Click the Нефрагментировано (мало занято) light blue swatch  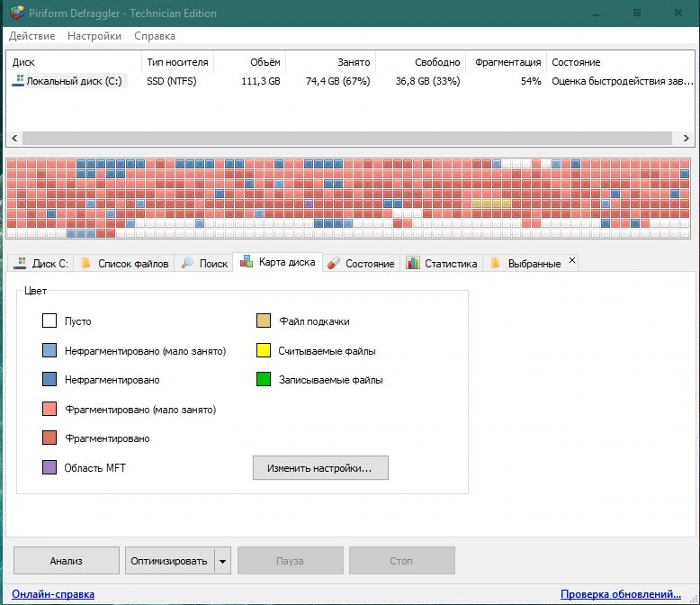[49, 350]
